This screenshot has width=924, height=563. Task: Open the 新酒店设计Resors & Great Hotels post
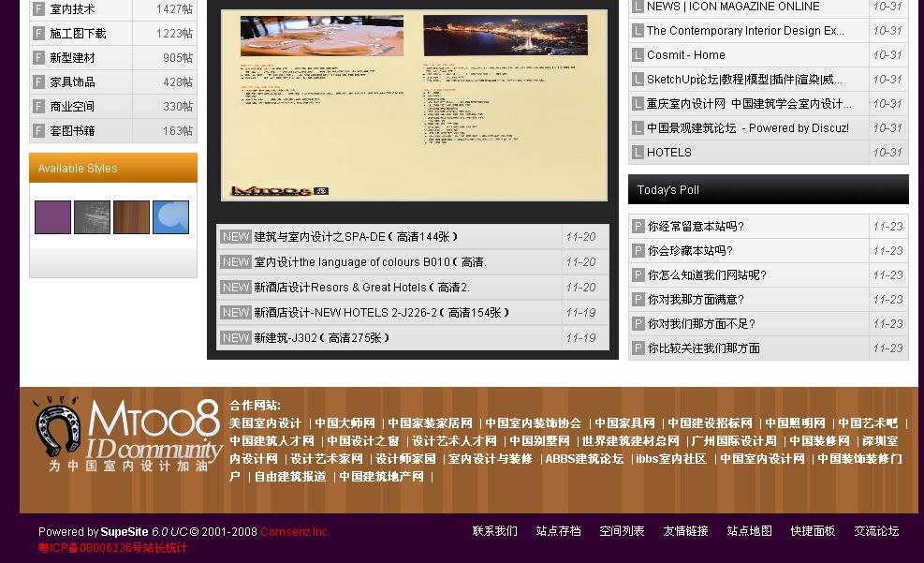point(361,287)
